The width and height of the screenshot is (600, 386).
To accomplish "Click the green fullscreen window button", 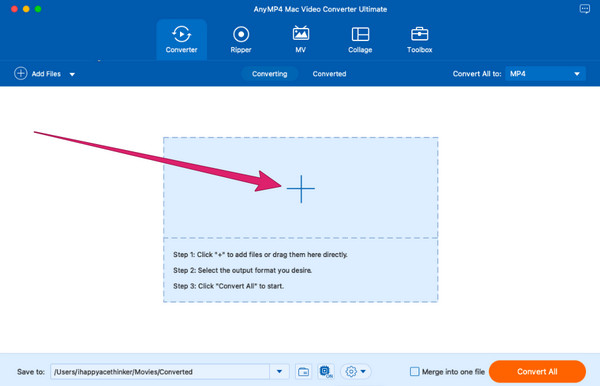I will click(x=38, y=9).
